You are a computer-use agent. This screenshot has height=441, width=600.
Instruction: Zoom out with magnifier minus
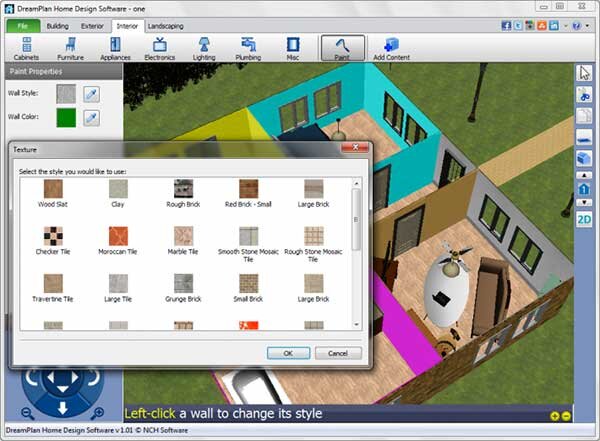click(28, 413)
